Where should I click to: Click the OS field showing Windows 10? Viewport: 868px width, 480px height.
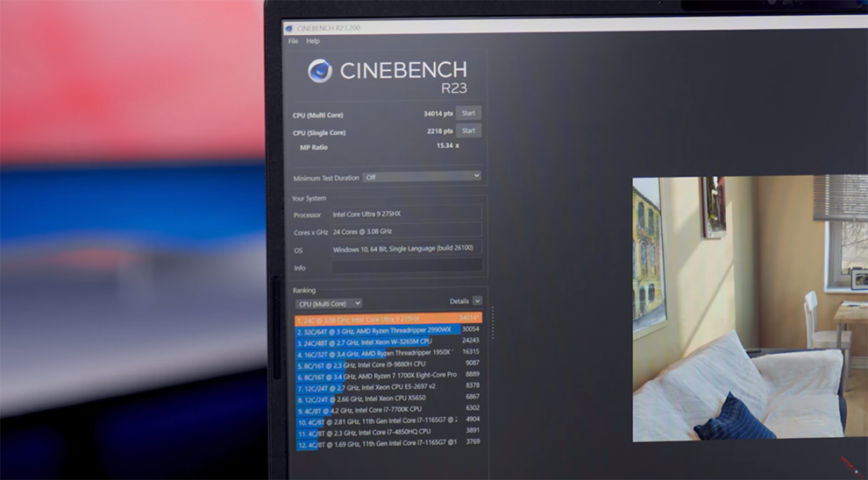click(406, 248)
